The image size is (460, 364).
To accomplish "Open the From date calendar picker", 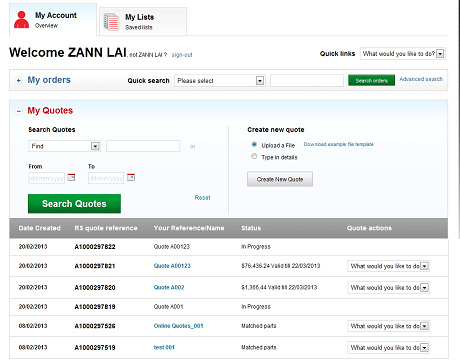I will tap(71, 177).
